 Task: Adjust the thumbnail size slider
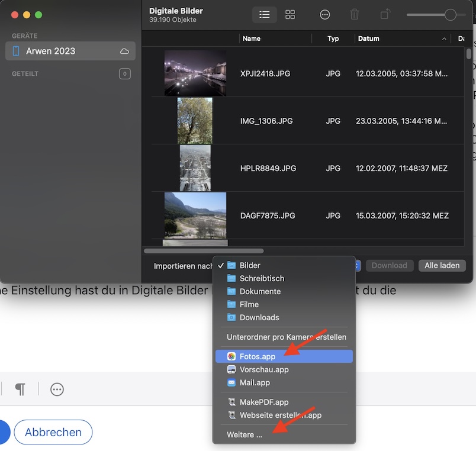[451, 15]
